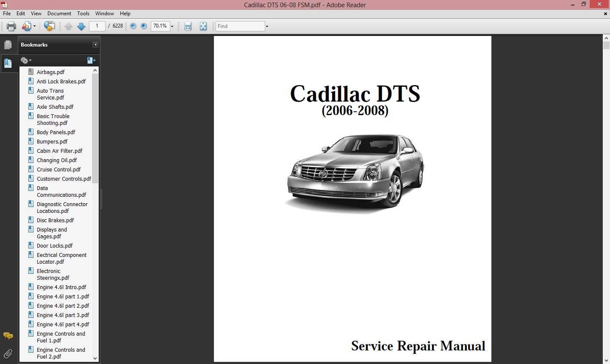Go to previous page with up arrow
610x364 pixels.
[x=69, y=26]
